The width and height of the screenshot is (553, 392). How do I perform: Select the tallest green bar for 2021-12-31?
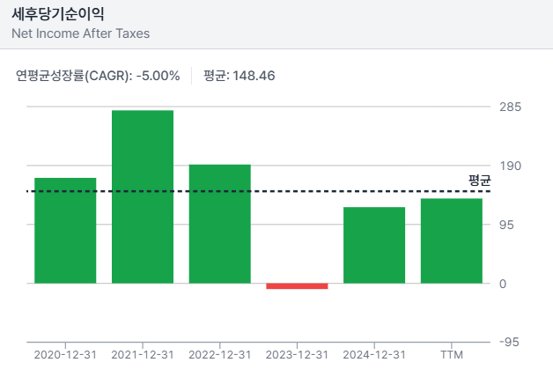point(143,196)
